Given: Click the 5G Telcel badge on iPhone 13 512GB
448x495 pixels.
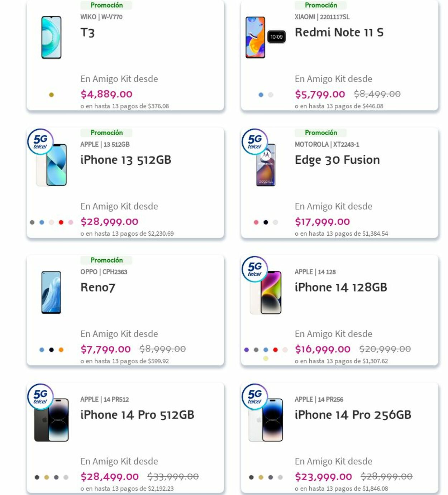Looking at the screenshot, I should coord(40,141).
